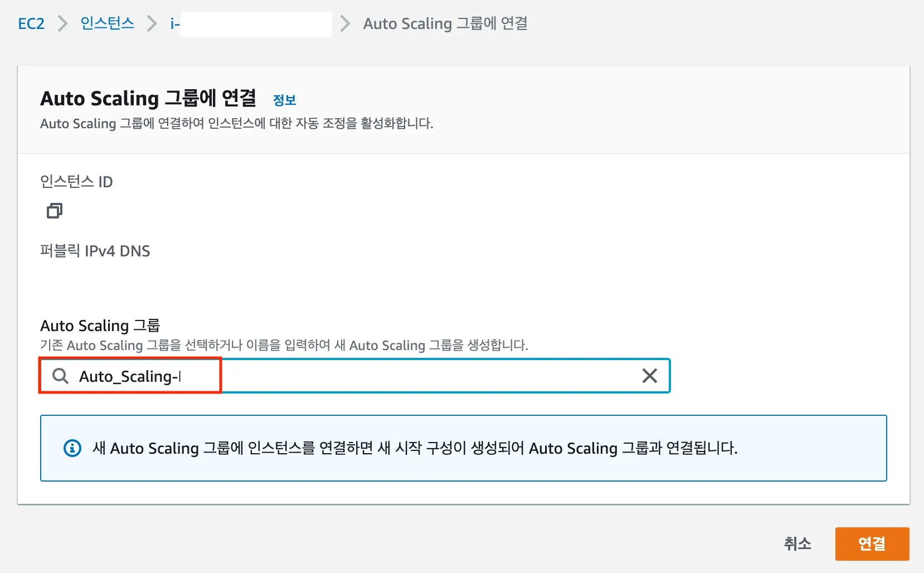Click the blue notice message text
The width and height of the screenshot is (924, 573).
point(415,448)
